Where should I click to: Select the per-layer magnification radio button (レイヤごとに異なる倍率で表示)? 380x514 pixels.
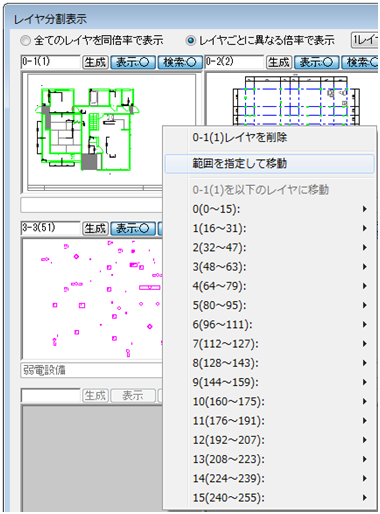(190, 41)
